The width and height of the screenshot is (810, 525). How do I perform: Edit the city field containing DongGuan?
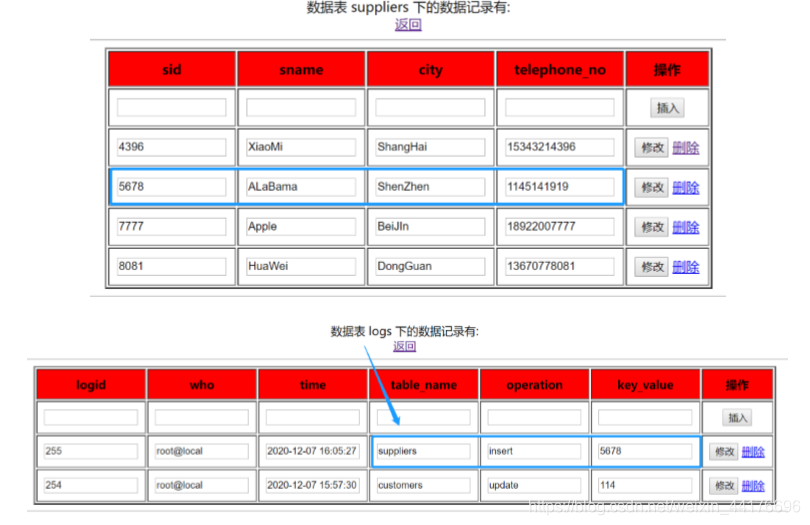pos(430,266)
